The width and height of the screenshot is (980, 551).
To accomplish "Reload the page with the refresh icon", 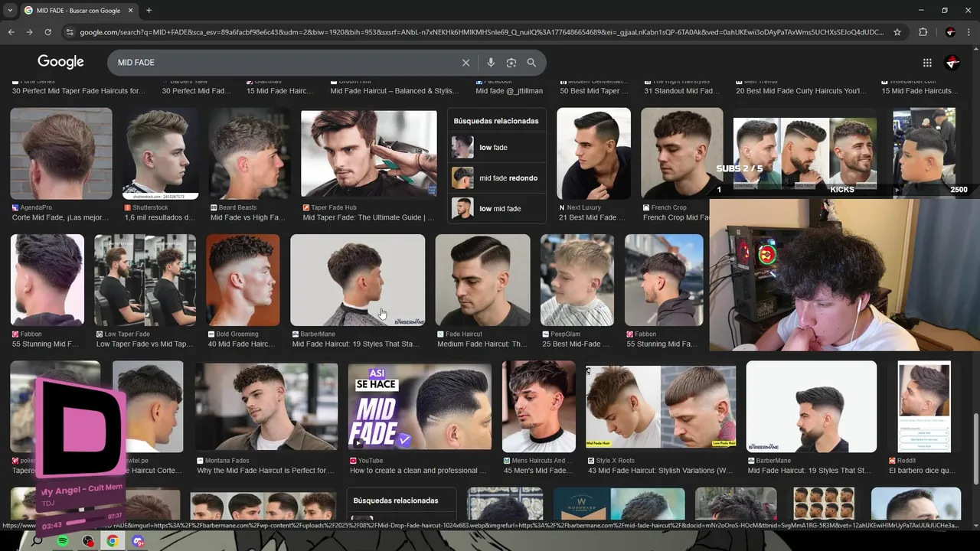I will coord(47,32).
